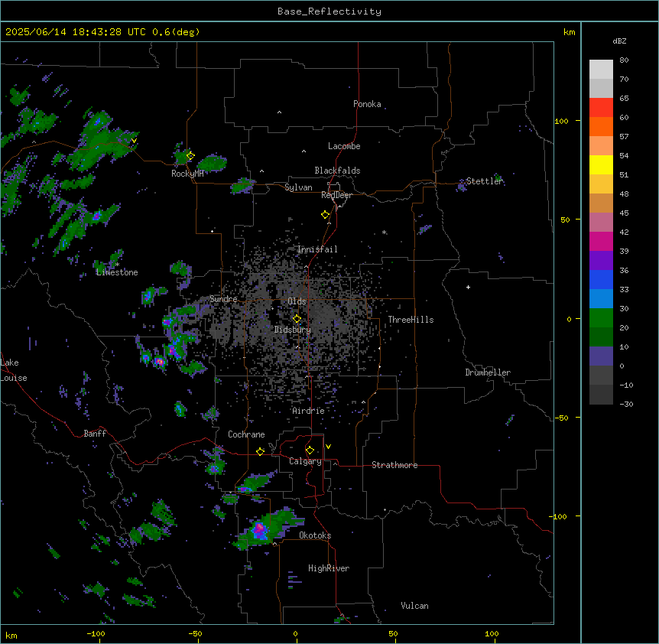The width and height of the screenshot is (659, 644).
Task: Select the yellow diamond marker below Cochrane
Action: (x=260, y=451)
